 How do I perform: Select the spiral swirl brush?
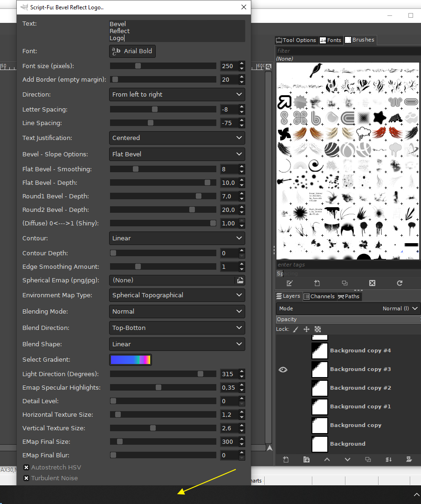[315, 166]
